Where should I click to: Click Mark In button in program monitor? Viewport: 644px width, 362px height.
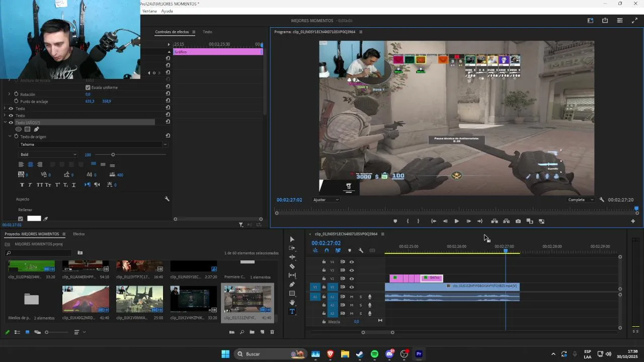(x=408, y=221)
